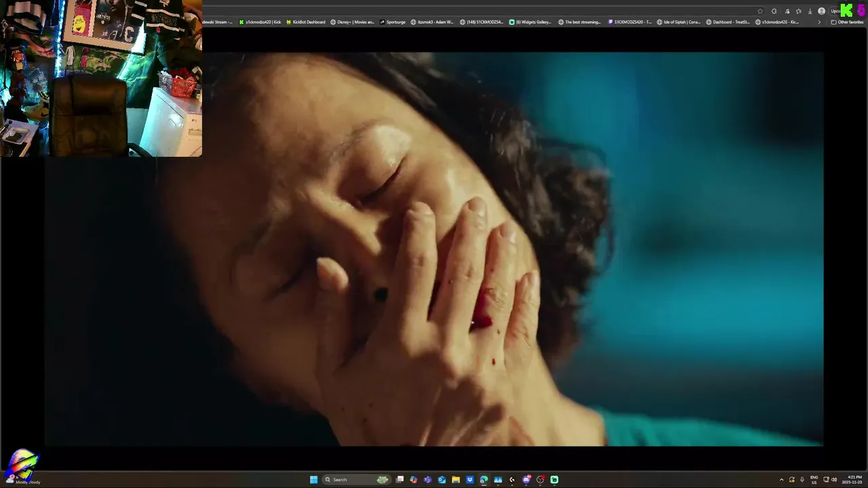Click the webcam overlay thumbnail
The image size is (868, 488).
coord(101,78)
